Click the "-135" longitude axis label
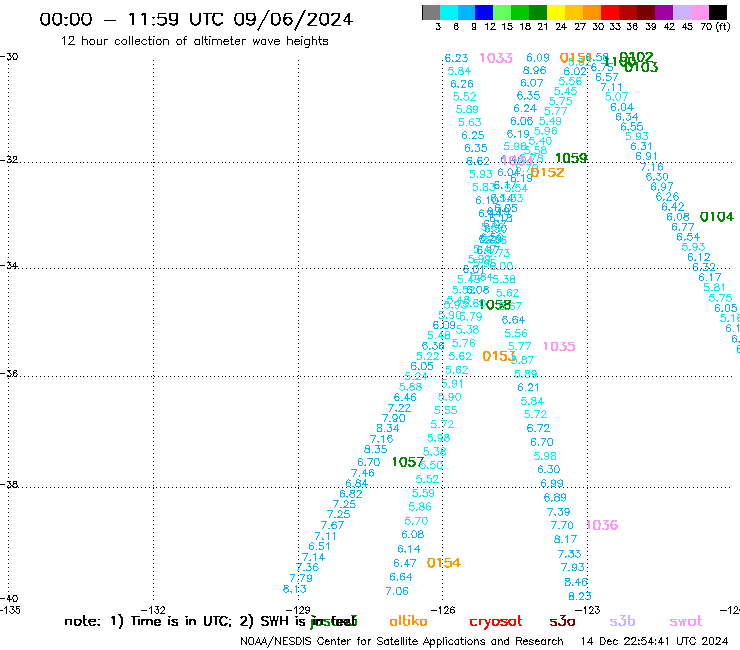 pos(10,610)
